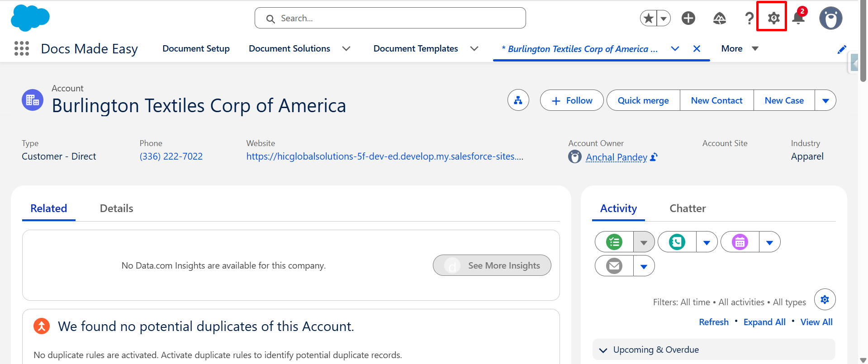The width and height of the screenshot is (868, 364).
Task: Refresh the activity timeline
Action: (714, 322)
